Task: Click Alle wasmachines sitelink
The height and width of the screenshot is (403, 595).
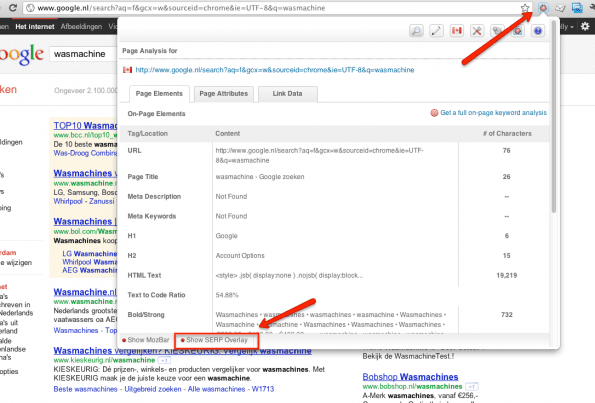Action: pos(216,389)
